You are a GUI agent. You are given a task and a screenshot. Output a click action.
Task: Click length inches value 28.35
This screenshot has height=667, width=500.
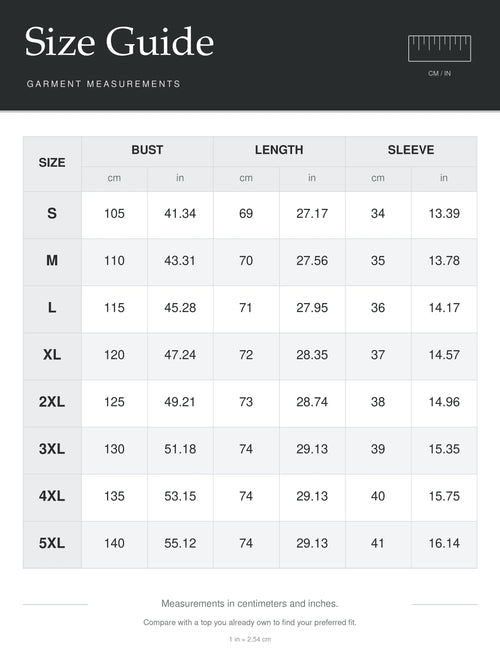pyautogui.click(x=312, y=355)
